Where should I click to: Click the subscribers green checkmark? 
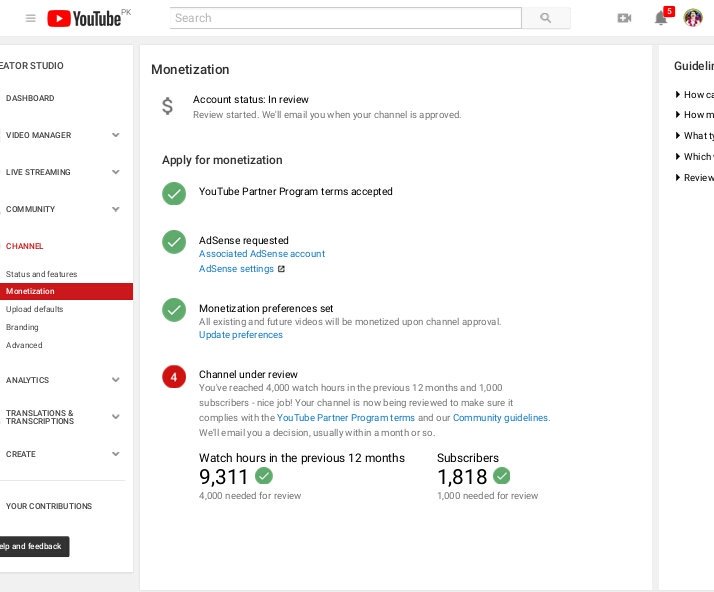coord(501,476)
